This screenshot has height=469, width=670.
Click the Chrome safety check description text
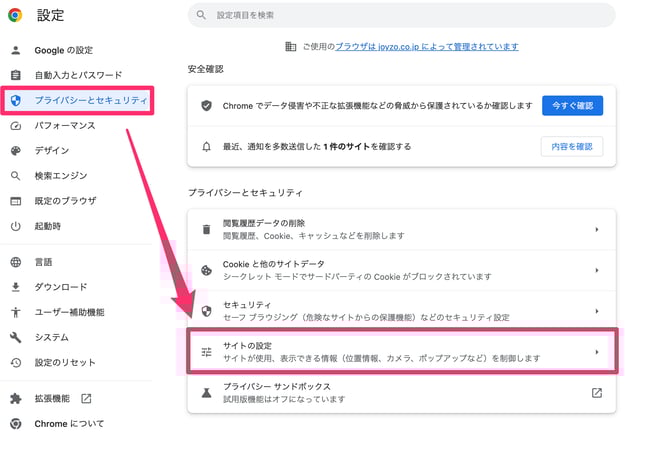click(x=377, y=106)
